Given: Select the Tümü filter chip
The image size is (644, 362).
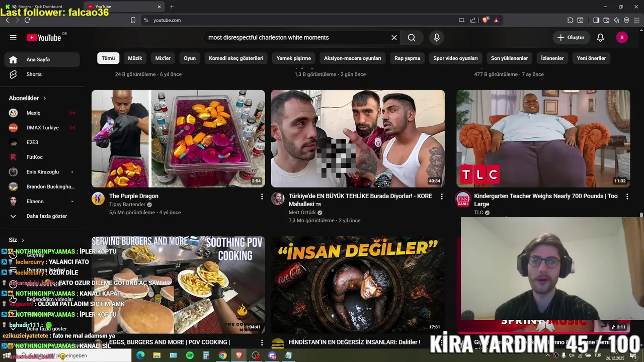Looking at the screenshot, I should (108, 58).
